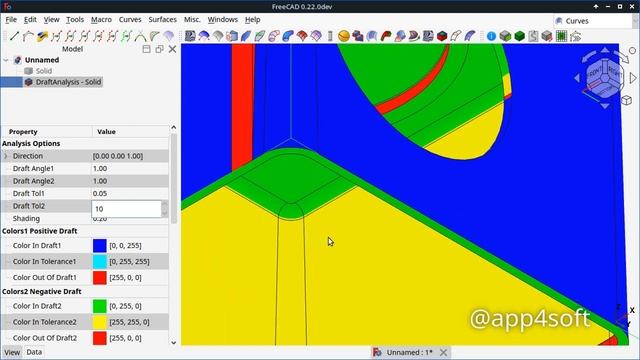Click the red curved surface toolbar icon
Screen dimensions: 640x360
302,36
